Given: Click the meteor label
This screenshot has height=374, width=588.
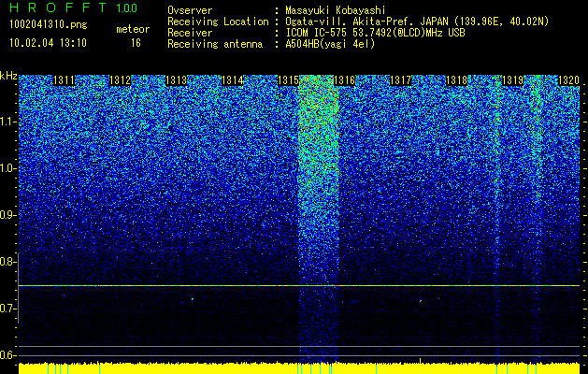Looking at the screenshot, I should tap(133, 29).
